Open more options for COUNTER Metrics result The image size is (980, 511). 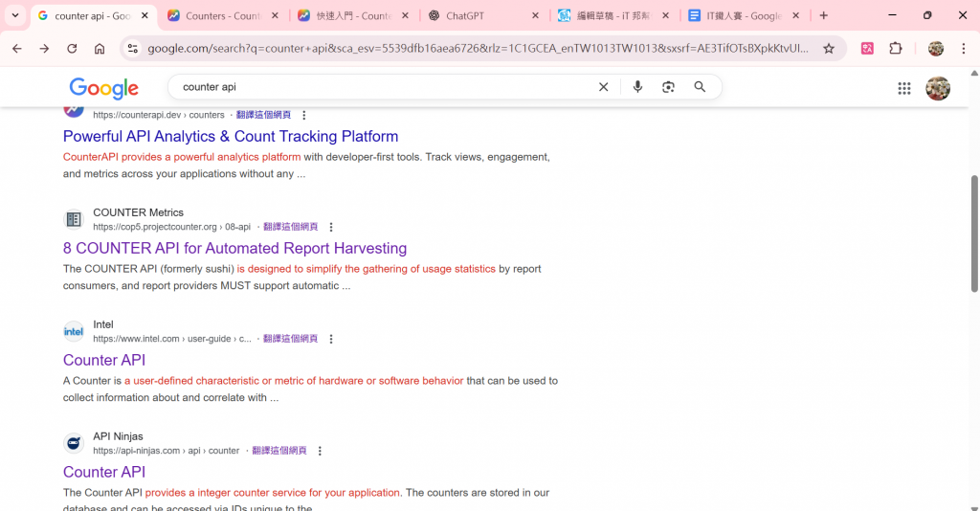pos(330,227)
